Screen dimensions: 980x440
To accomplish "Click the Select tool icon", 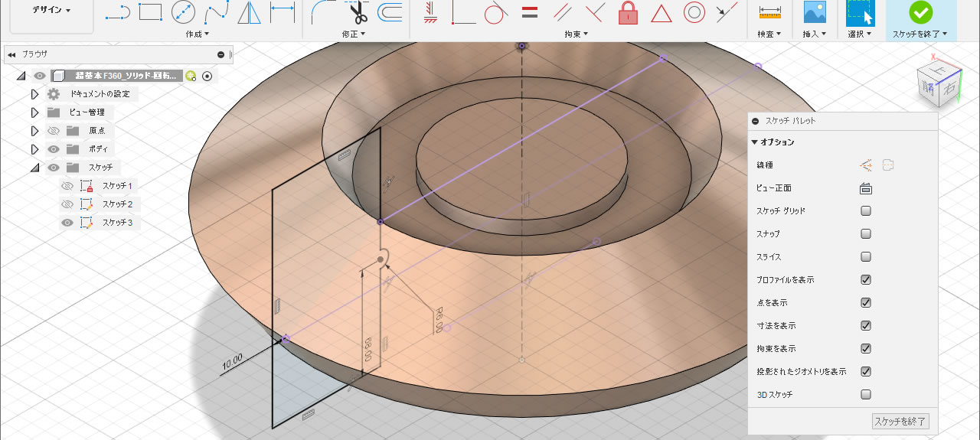I will pos(861,12).
